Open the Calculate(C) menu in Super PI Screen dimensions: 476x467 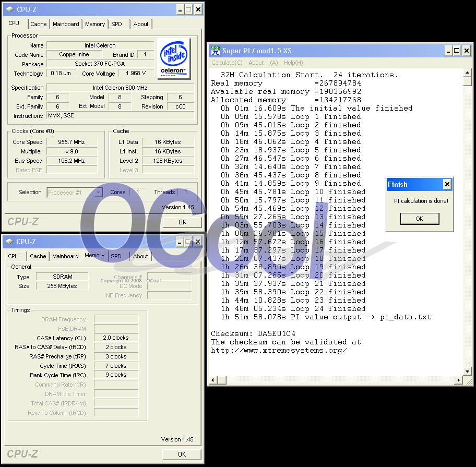tap(227, 63)
